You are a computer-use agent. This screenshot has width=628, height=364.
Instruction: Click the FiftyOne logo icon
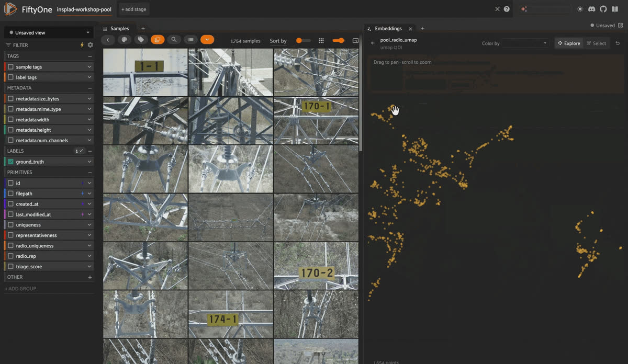tap(10, 9)
